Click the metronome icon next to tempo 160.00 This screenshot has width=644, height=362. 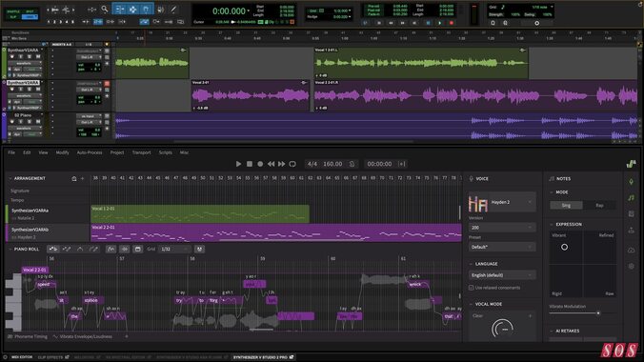coord(352,164)
